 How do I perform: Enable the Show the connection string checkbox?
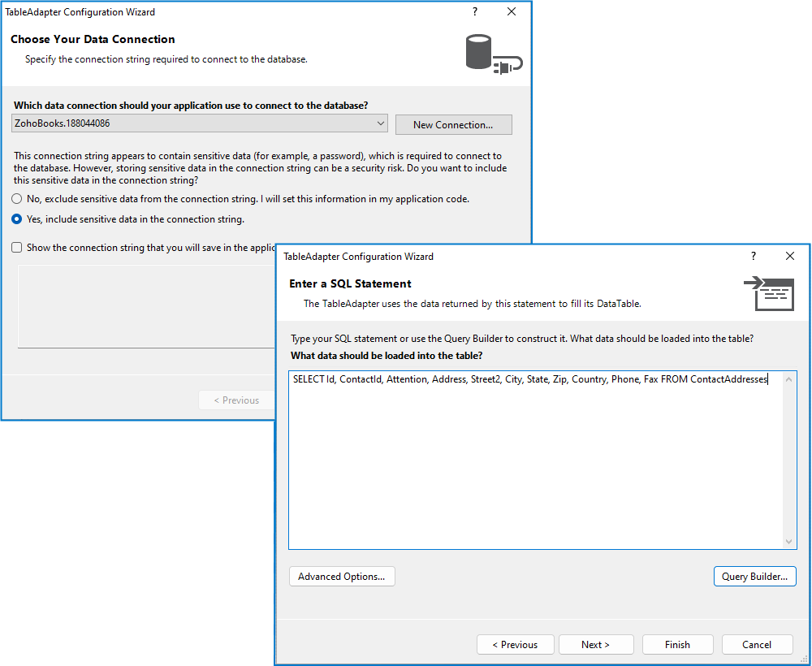[17, 248]
